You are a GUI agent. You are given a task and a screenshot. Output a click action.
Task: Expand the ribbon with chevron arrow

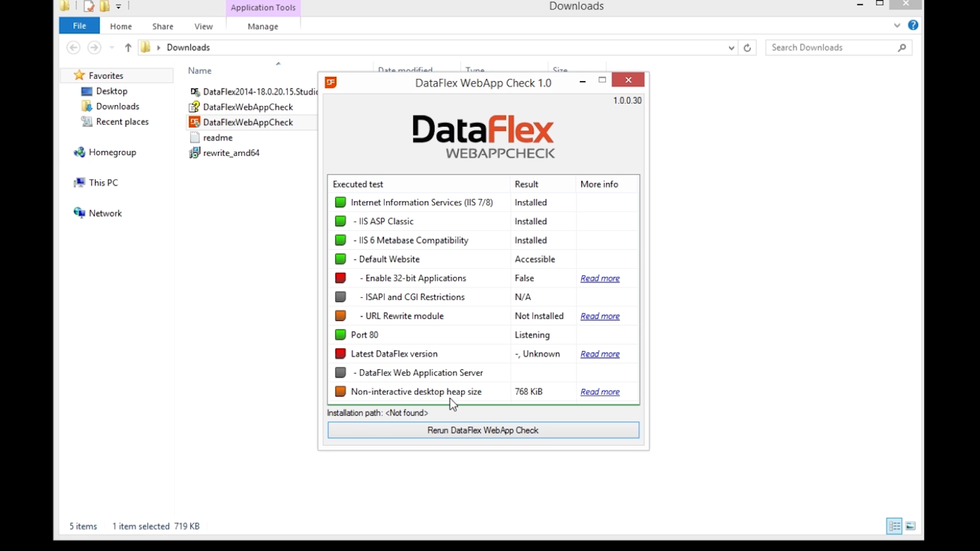897,26
